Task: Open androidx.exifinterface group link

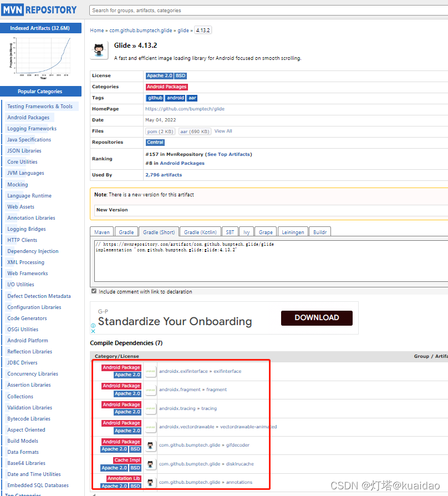Action: 184,371
